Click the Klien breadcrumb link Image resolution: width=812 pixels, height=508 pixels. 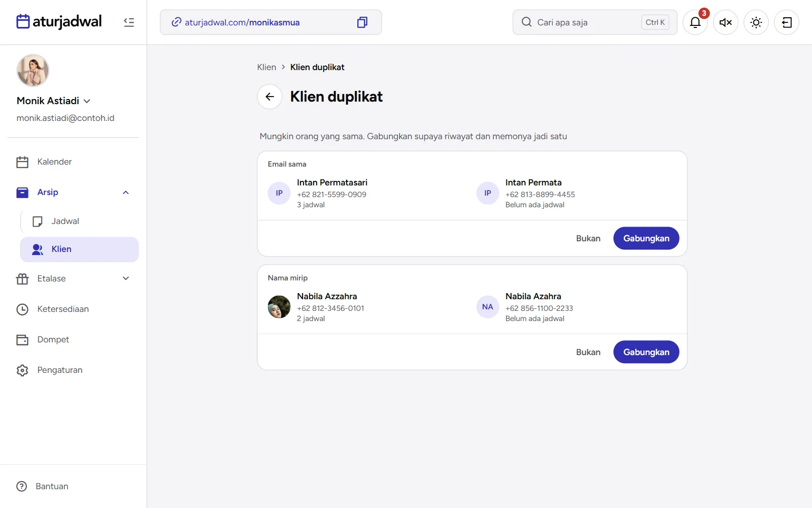pyautogui.click(x=266, y=67)
